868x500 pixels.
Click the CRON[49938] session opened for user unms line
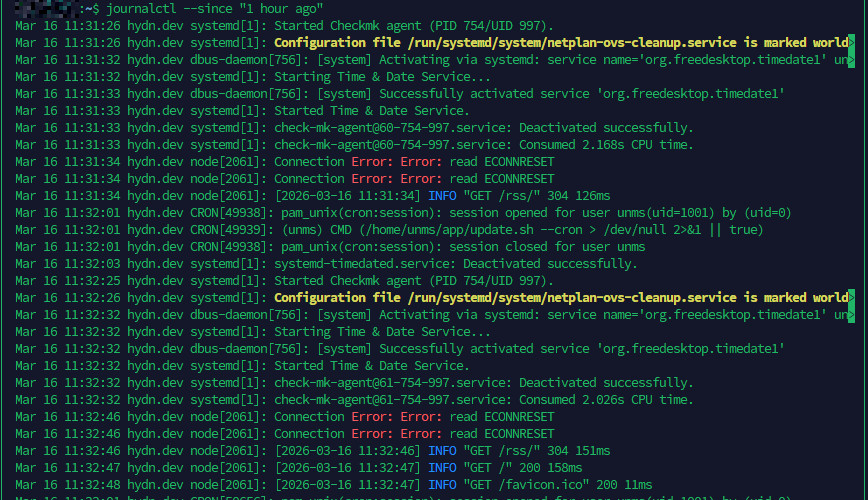(x=404, y=213)
